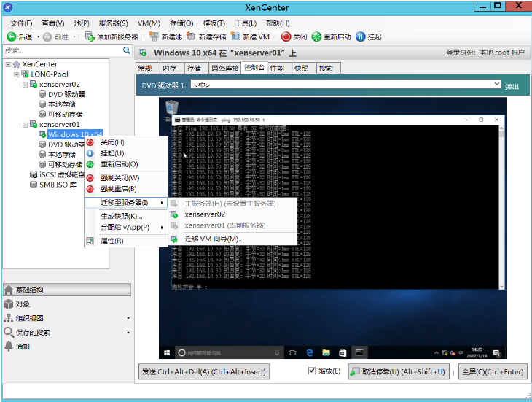Click the 通知 notifications bell icon

9,346
